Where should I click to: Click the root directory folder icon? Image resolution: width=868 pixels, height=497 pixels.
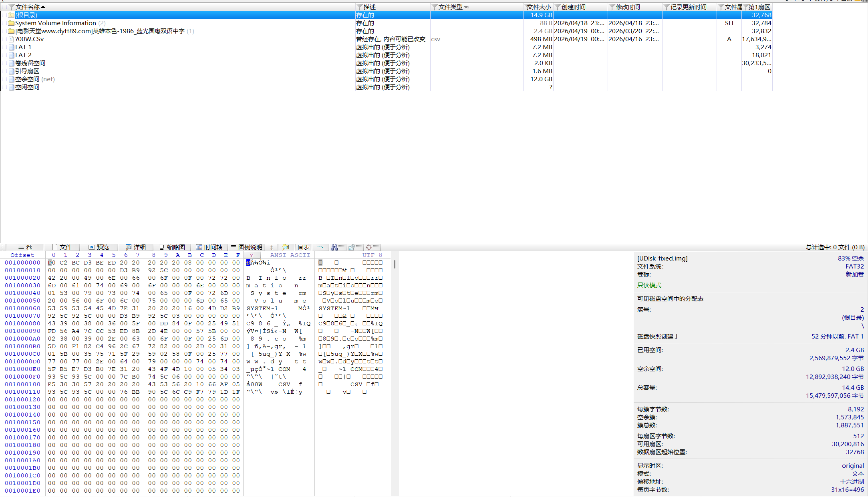click(x=11, y=15)
